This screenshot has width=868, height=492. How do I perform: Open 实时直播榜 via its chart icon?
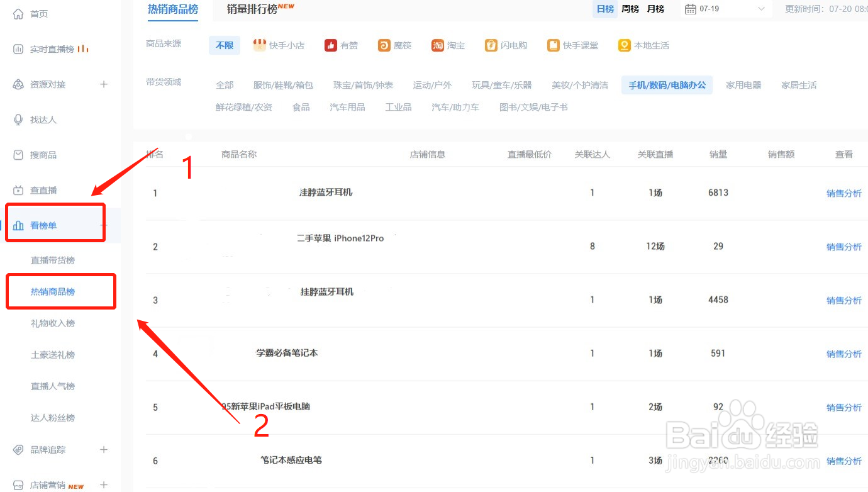tap(19, 48)
